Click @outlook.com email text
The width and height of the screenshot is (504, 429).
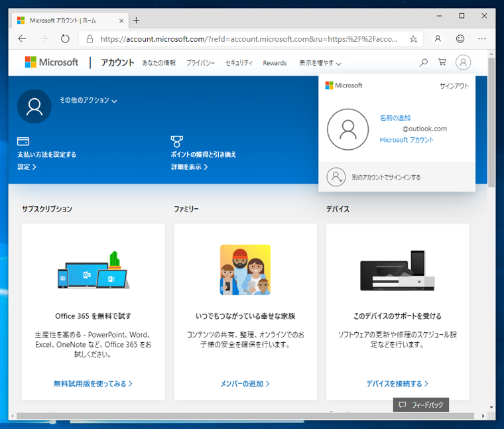424,129
